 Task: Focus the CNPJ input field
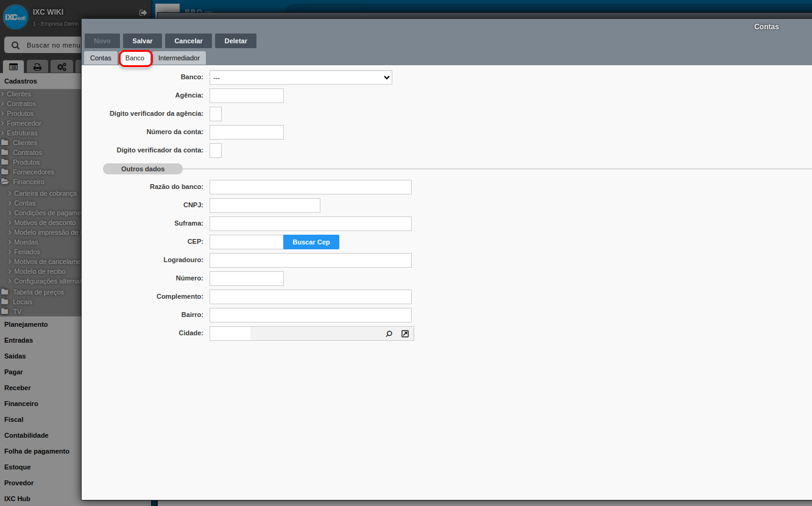coord(265,205)
